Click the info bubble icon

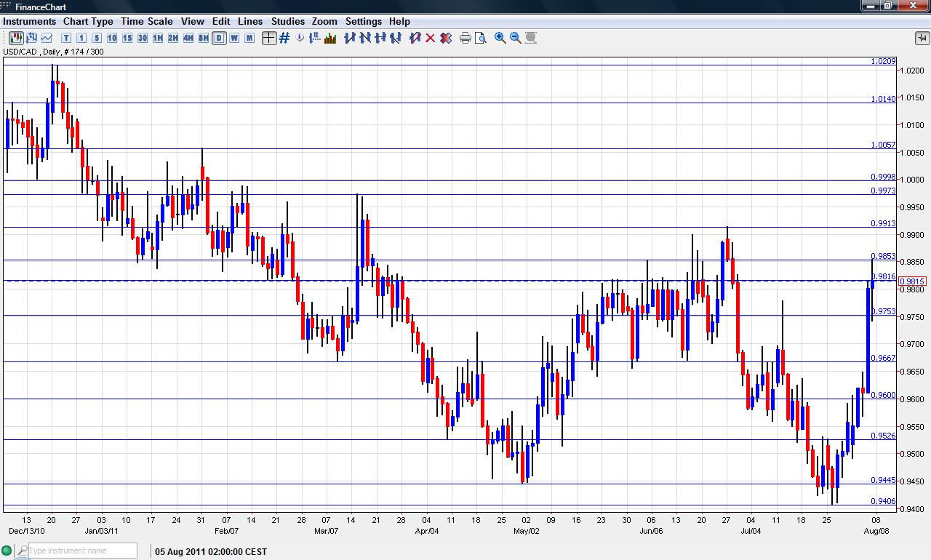pos(300,38)
